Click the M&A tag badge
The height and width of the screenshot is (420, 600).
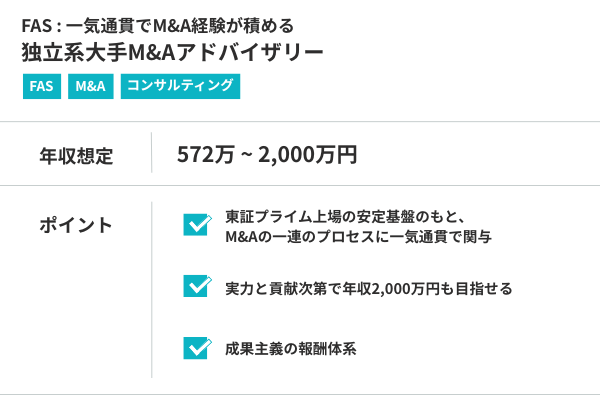90,86
